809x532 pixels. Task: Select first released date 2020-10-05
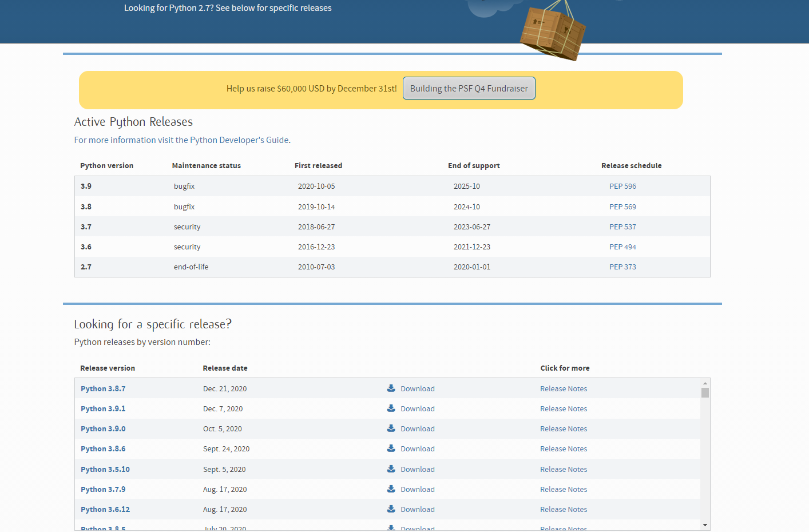(316, 186)
